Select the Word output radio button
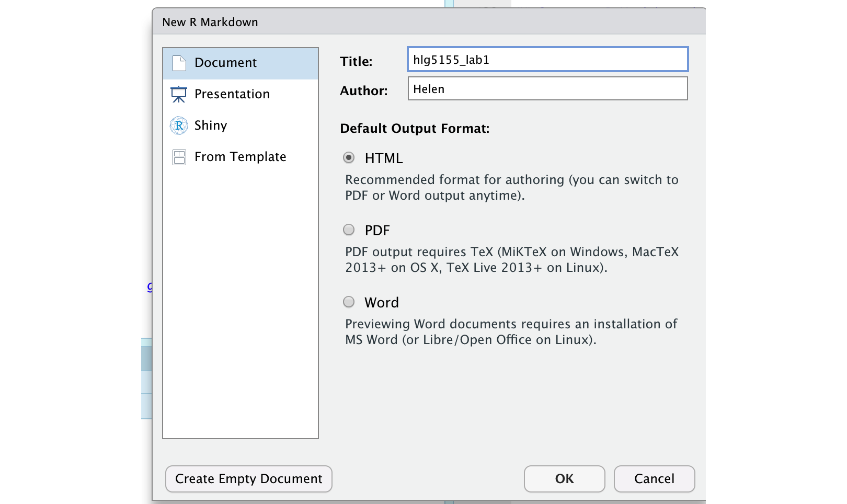The image size is (847, 504). pyautogui.click(x=349, y=302)
